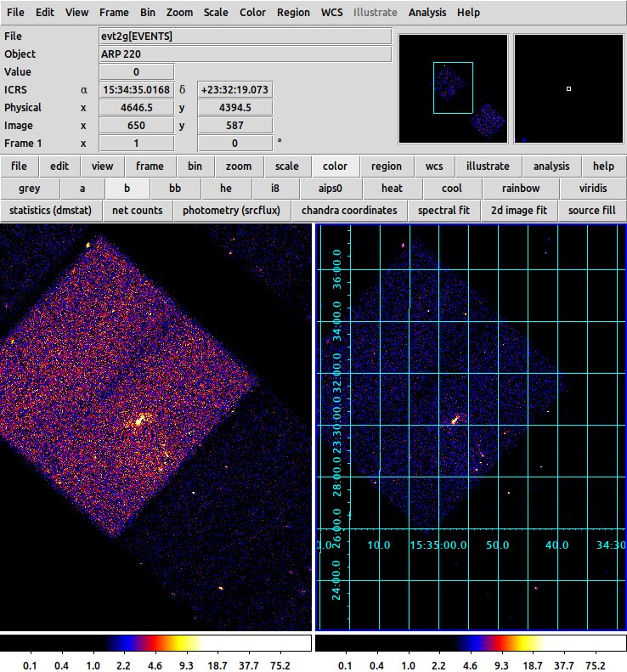Screen dimensions: 627x672
Task: Select the 'i8' colormap
Action: [x=275, y=189]
